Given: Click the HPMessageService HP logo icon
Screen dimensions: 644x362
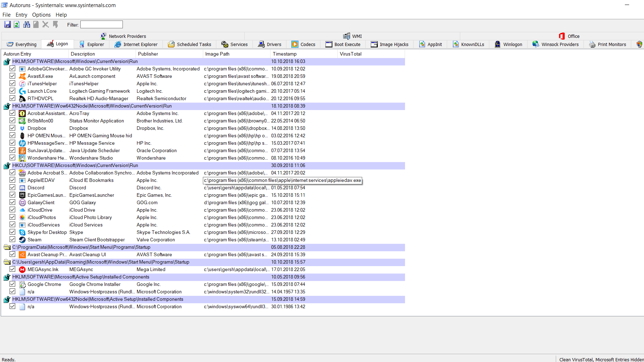Looking at the screenshot, I should point(22,143).
